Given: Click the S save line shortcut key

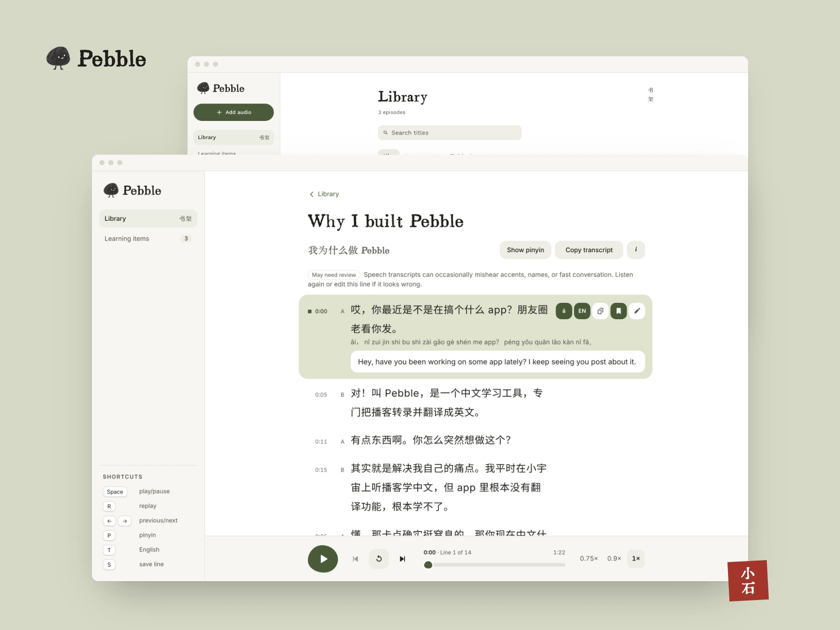Looking at the screenshot, I should [x=109, y=564].
